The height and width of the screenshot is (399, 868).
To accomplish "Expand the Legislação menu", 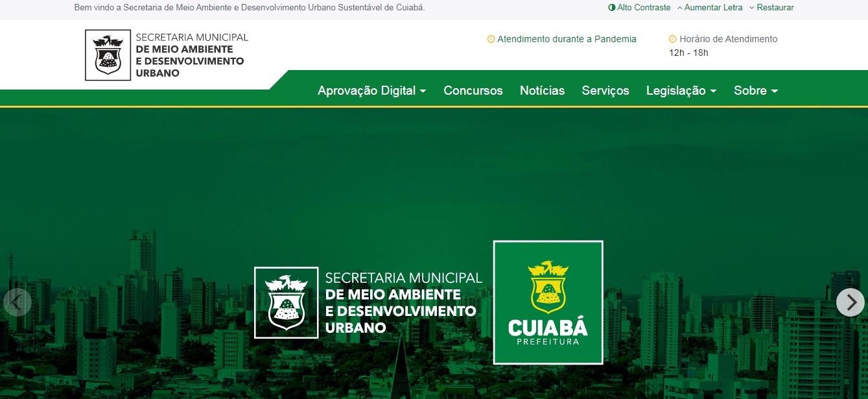I will click(x=681, y=91).
